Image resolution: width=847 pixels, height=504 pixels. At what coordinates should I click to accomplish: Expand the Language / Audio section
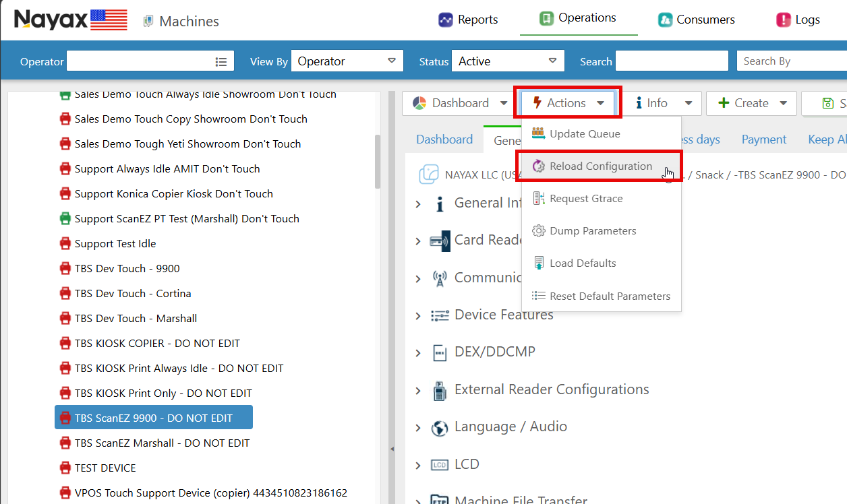tap(418, 428)
